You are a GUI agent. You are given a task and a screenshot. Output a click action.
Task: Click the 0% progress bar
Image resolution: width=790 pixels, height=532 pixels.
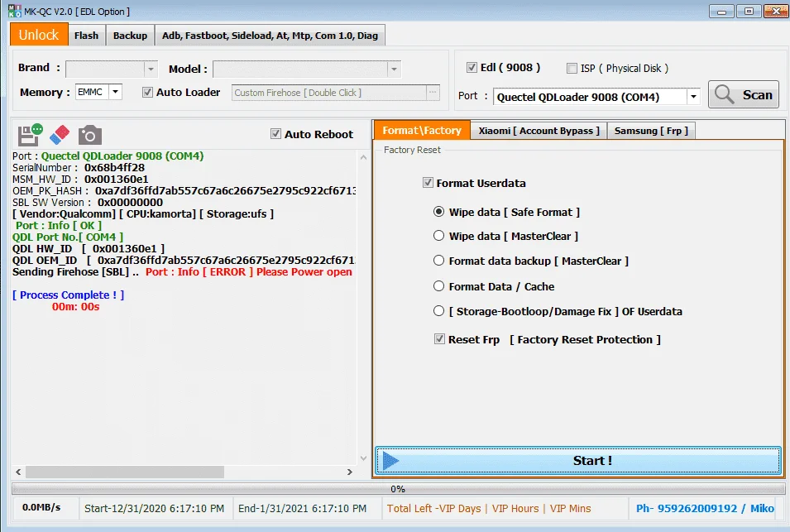(x=398, y=489)
